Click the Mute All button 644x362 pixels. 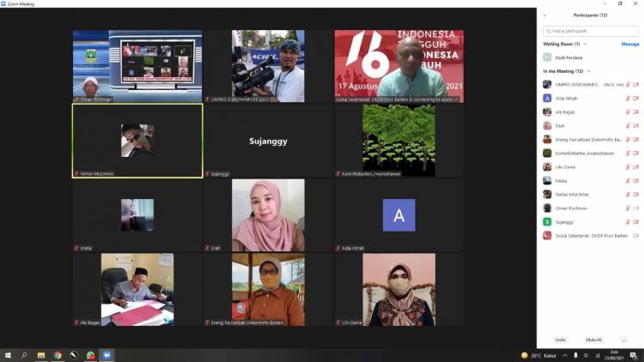pos(593,340)
